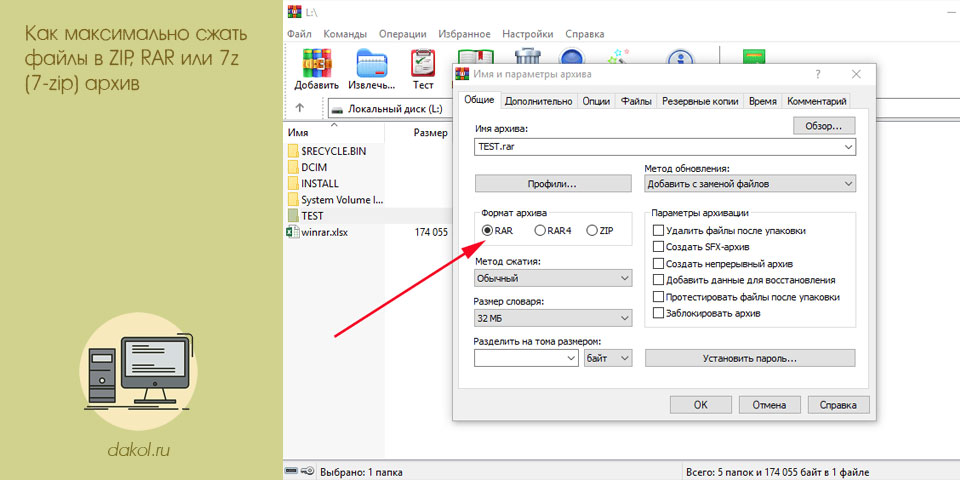Screen dimensions: 960x480
Task: Click the Обзор... button
Action: [824, 126]
